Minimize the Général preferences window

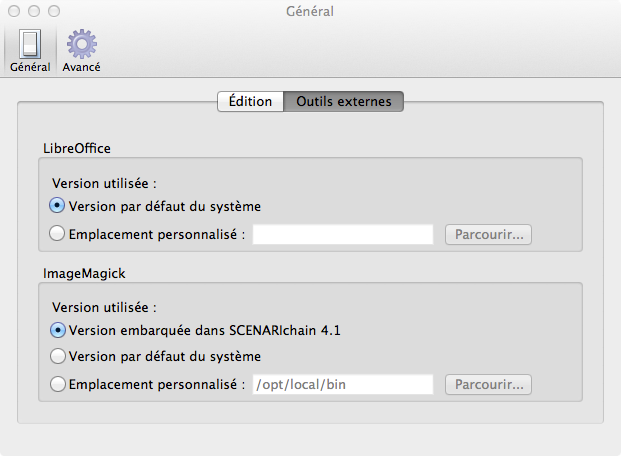tap(34, 11)
